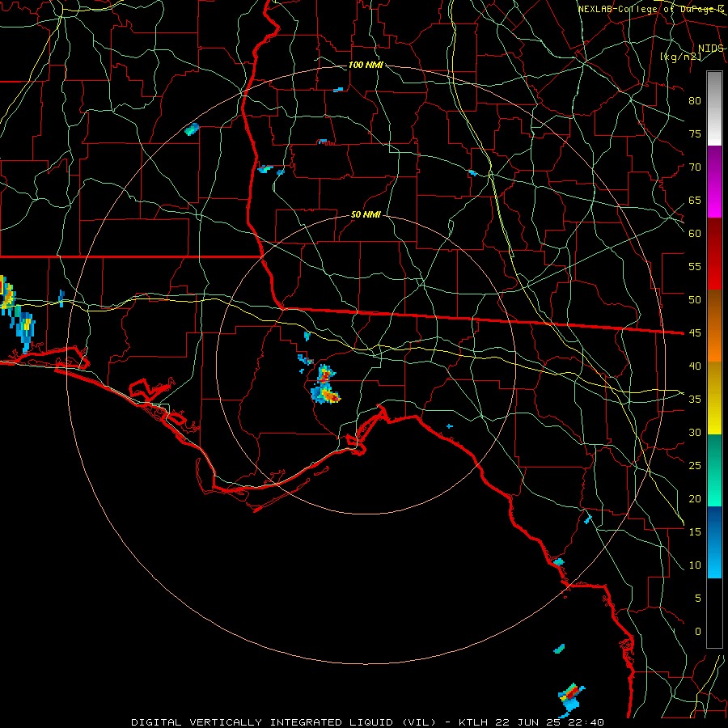This screenshot has height=728, width=728.
Task: Click the 25 value on the scale
Action: pos(695,466)
